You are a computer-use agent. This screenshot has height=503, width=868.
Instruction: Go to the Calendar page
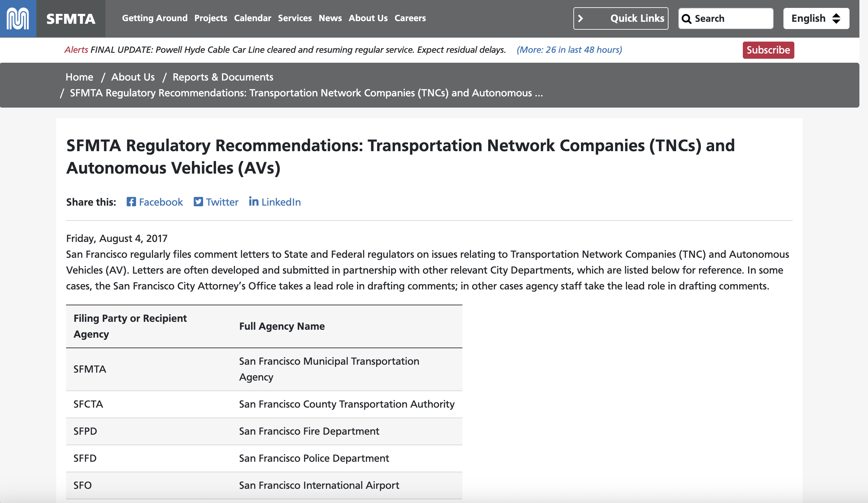pos(252,18)
